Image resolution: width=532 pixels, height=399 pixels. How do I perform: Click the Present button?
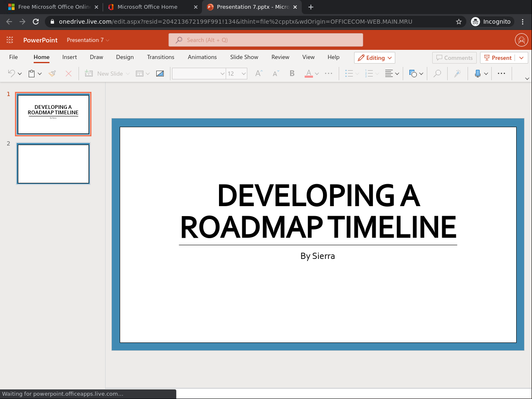(498, 58)
